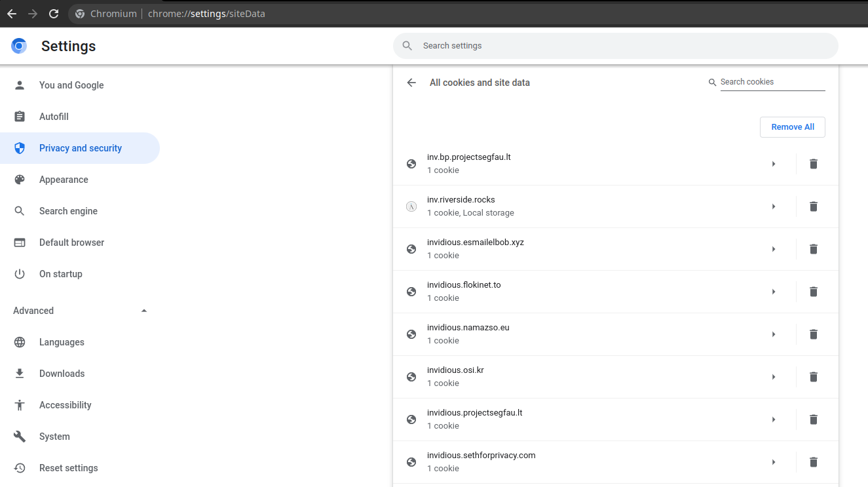This screenshot has height=487, width=868.
Task: Click the Advanced section label
Action: click(x=33, y=311)
